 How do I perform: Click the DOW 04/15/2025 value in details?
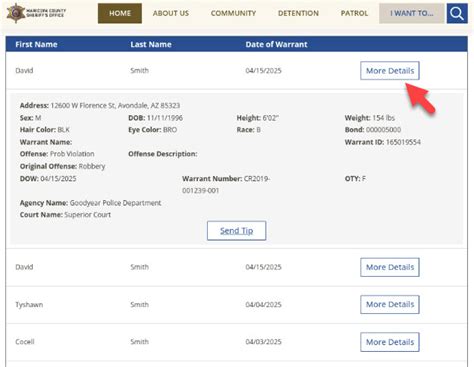coord(58,179)
